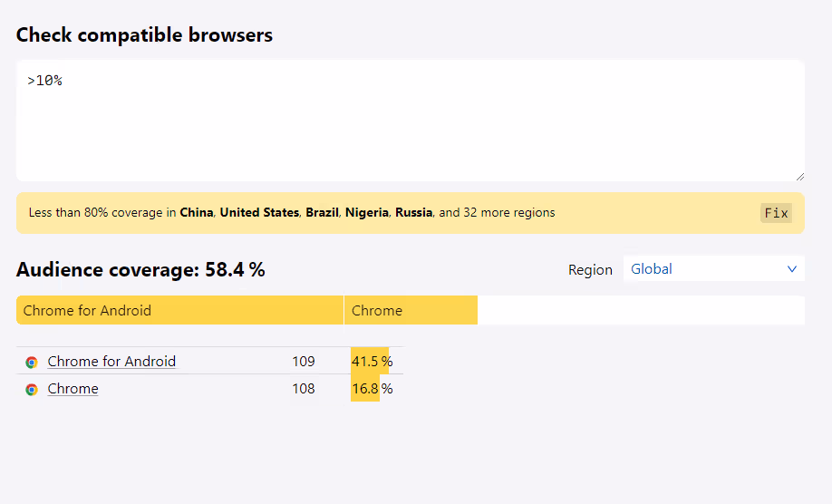Click the Region label
The height and width of the screenshot is (504, 832).
[590, 270]
